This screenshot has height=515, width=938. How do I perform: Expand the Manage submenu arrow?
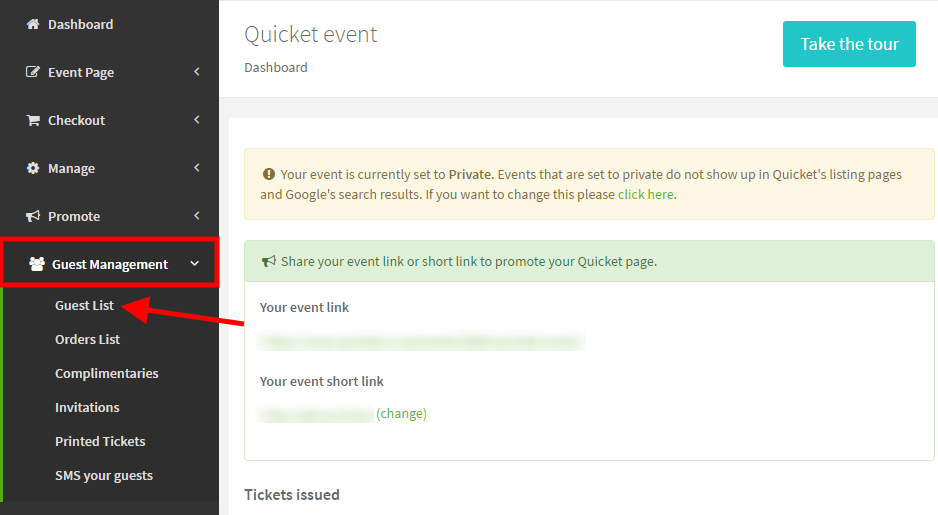coord(197,168)
